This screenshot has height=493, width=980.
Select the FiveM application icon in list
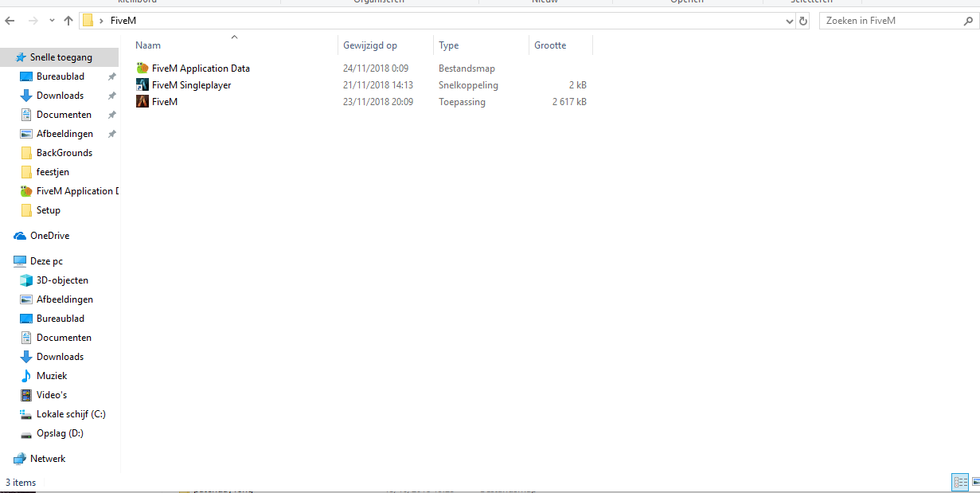pyautogui.click(x=143, y=102)
